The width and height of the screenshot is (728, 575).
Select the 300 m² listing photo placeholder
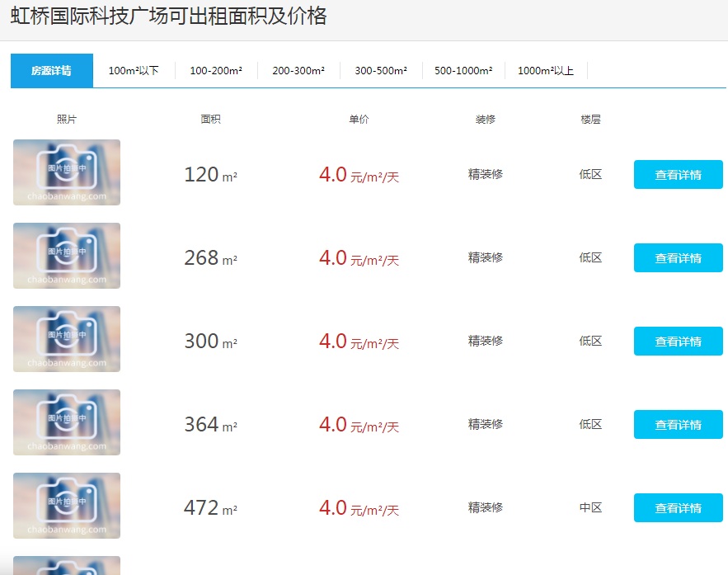tap(67, 339)
